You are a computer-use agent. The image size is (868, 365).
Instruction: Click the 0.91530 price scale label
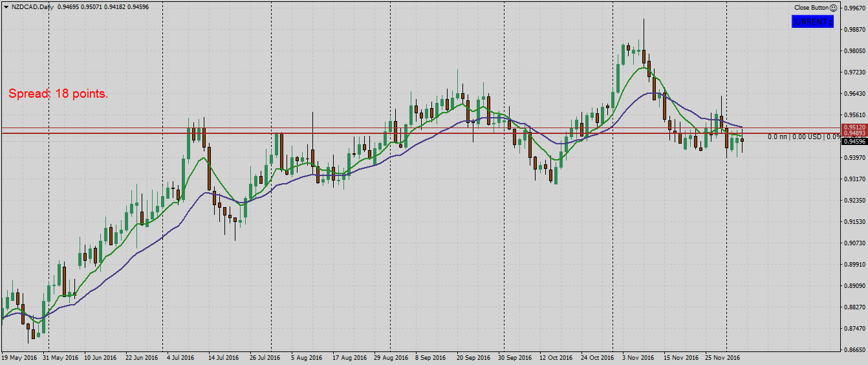coord(856,221)
